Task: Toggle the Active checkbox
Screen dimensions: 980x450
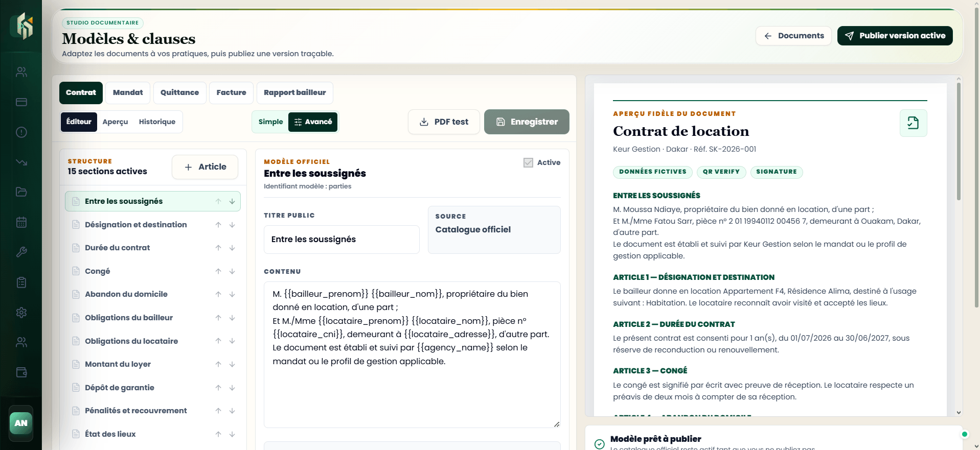Action: pos(528,162)
